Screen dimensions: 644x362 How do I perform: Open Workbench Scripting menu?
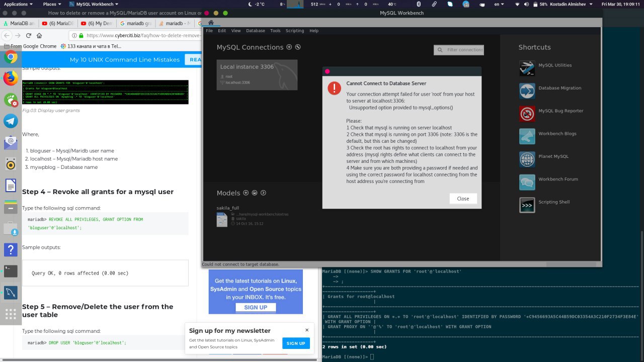(295, 31)
